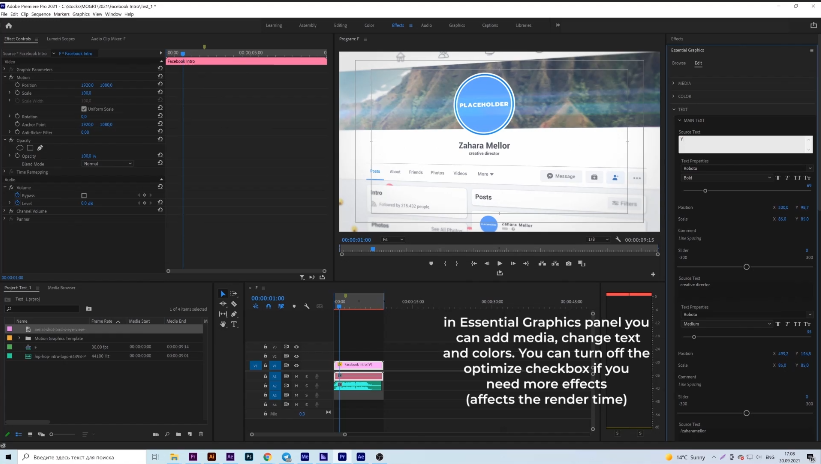The image size is (821, 464).
Task: Select the Pen tool in tools panel
Action: point(234,314)
